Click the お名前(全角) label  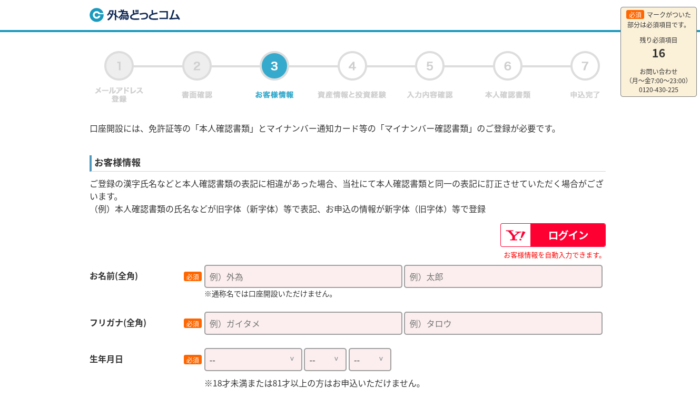coord(114,276)
